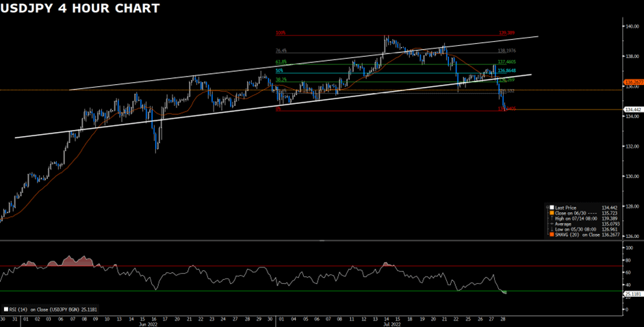The width and height of the screenshot is (644, 327).
Task: Click the orange Close on 06/30 legend marker
Action: point(551,213)
